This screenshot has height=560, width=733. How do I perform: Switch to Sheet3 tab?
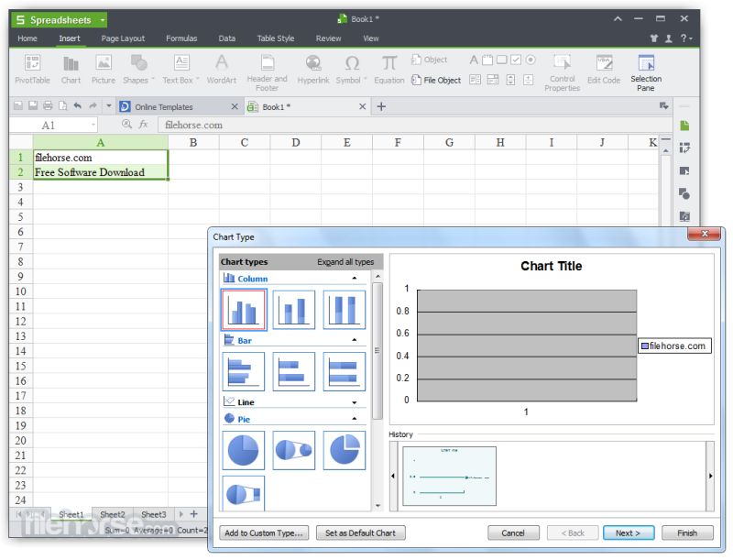click(x=153, y=514)
